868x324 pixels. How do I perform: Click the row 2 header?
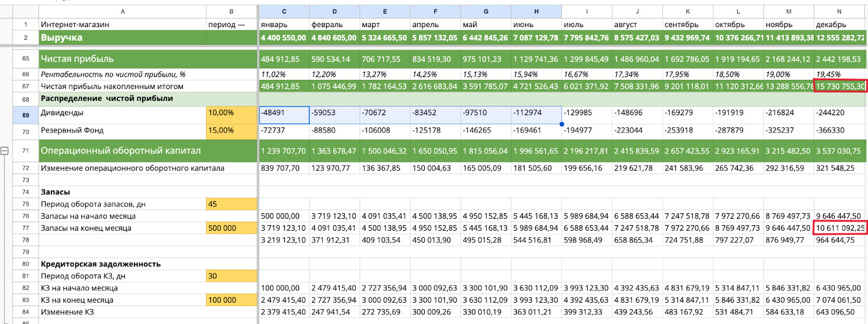pyautogui.click(x=25, y=37)
